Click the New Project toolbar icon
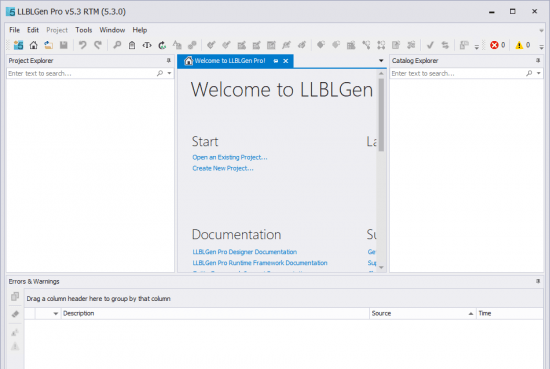This screenshot has height=369, width=550. pyautogui.click(x=18, y=45)
